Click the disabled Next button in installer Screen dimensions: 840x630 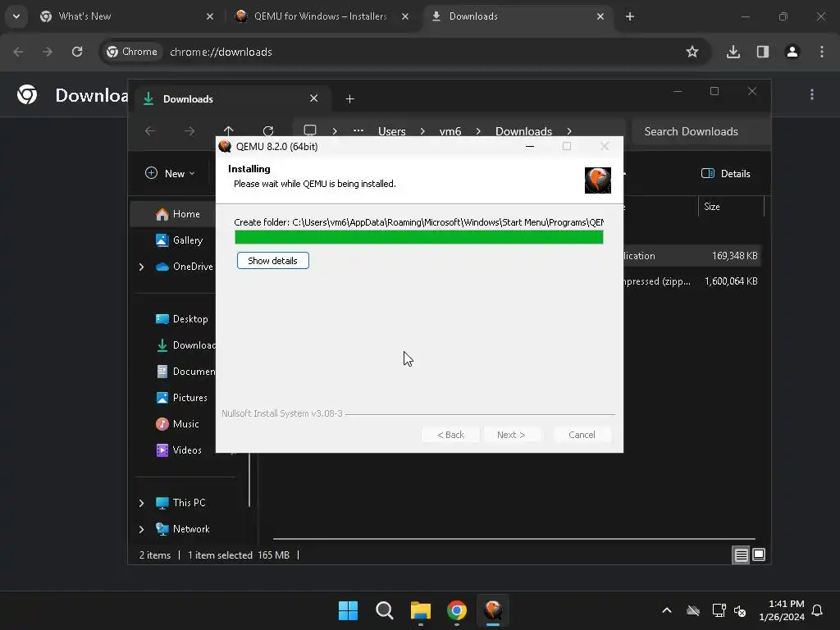pyautogui.click(x=511, y=435)
